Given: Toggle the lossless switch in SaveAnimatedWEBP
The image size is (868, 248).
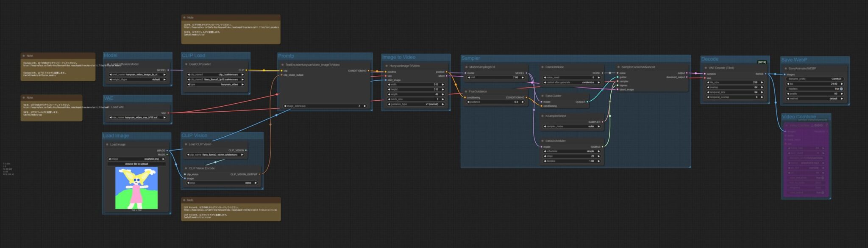Looking at the screenshot, I should point(841,89).
